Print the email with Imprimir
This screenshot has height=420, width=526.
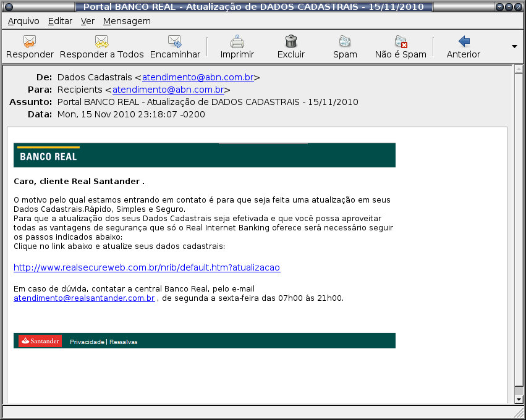[237, 47]
